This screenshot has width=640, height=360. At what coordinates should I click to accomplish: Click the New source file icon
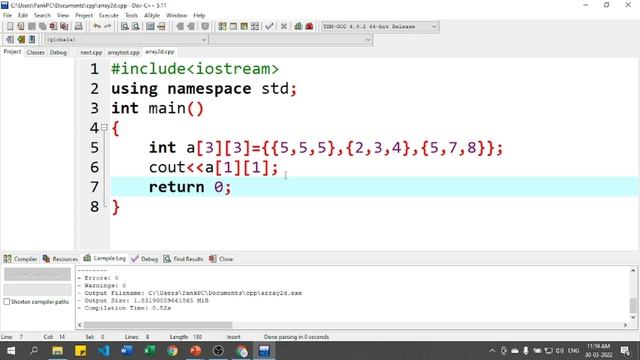click(x=10, y=27)
